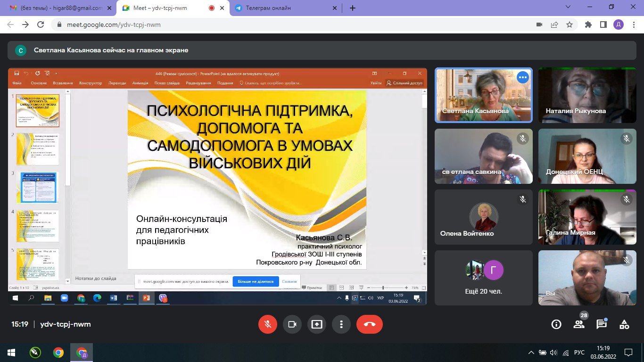Open the Activities shapes icon

624,324
